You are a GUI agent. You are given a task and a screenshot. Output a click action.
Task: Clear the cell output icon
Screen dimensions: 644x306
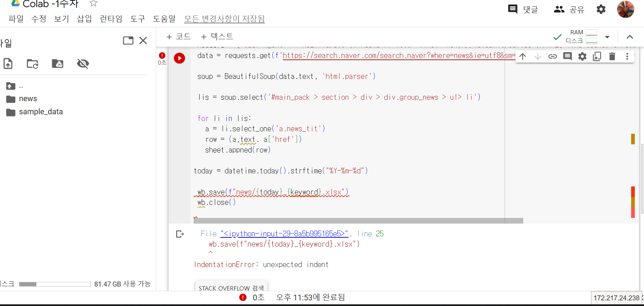coord(180,234)
